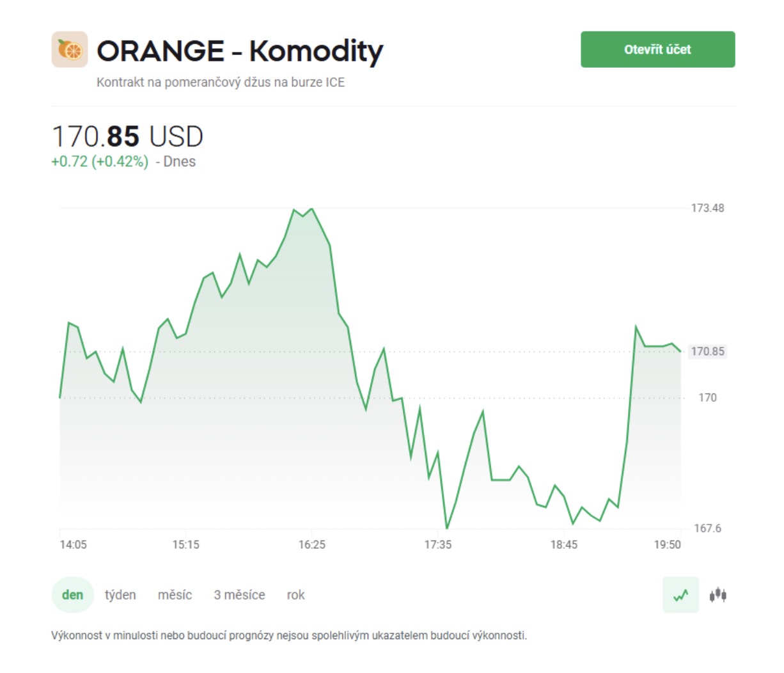Switch to candlestick chart view icon
Viewport: 784px width, 673px height.
point(717,595)
